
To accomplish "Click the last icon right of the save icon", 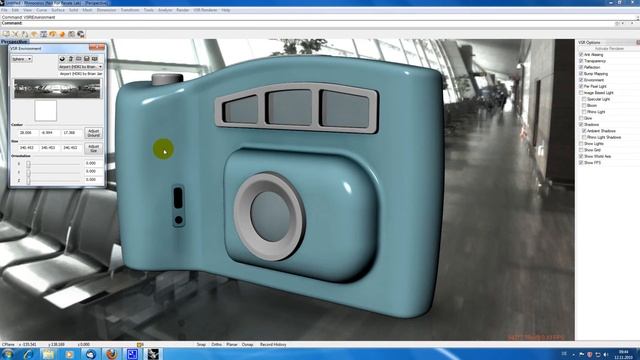I will click(x=95, y=59).
